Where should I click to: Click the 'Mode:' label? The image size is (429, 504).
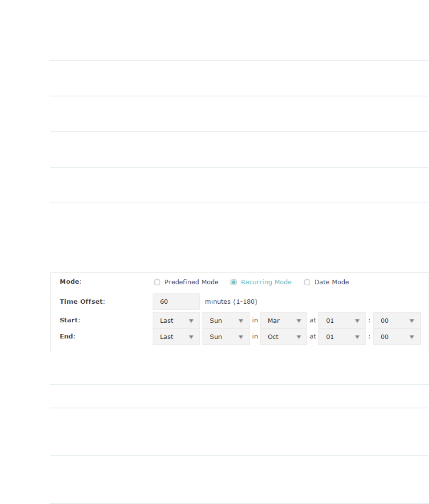[x=71, y=282]
